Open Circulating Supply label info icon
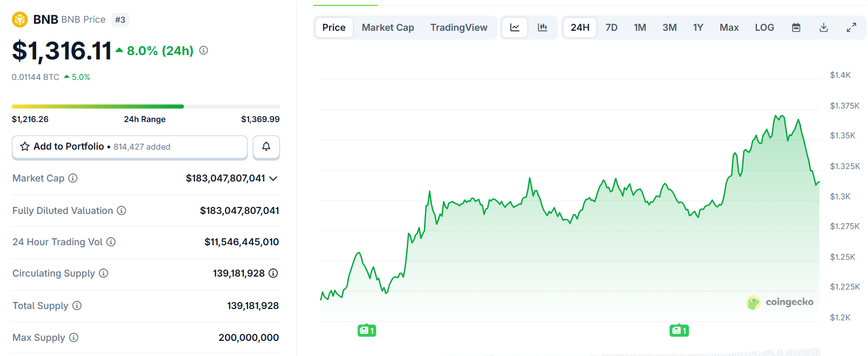 tap(104, 273)
